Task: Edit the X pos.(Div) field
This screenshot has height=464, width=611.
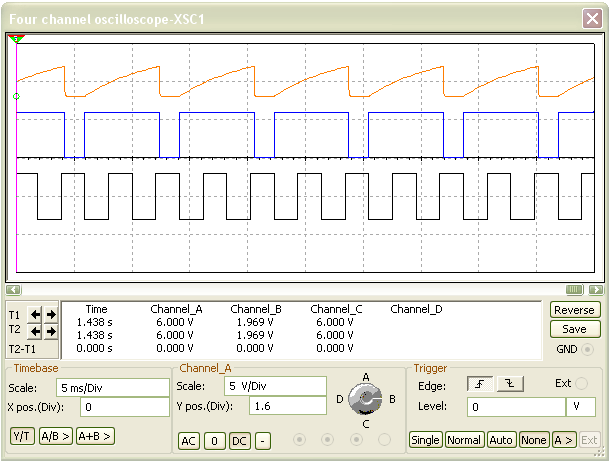Action: click(x=125, y=407)
